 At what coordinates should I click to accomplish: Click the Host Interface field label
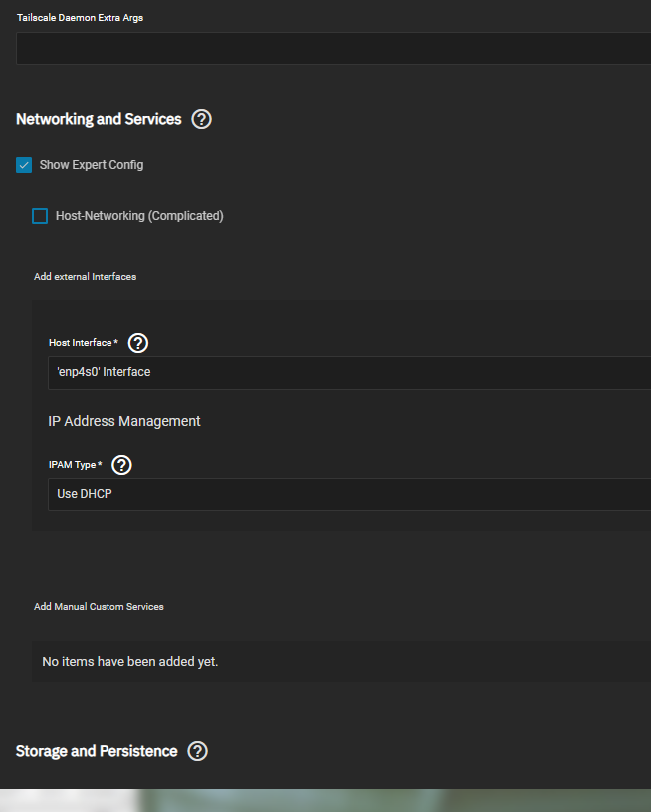pyautogui.click(x=84, y=343)
